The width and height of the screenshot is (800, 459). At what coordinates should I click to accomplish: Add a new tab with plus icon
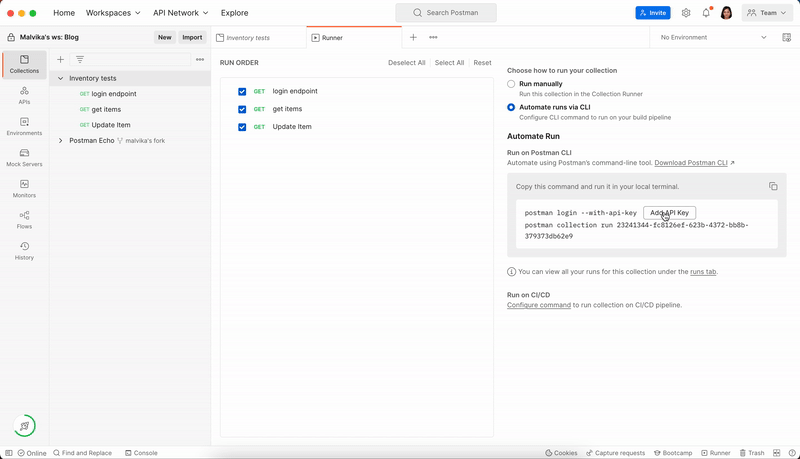(x=413, y=37)
